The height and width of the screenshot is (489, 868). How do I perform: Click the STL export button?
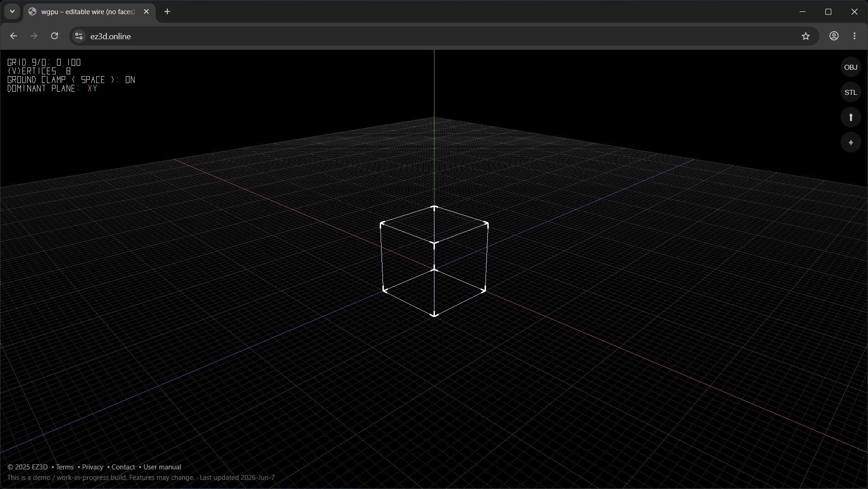click(851, 93)
